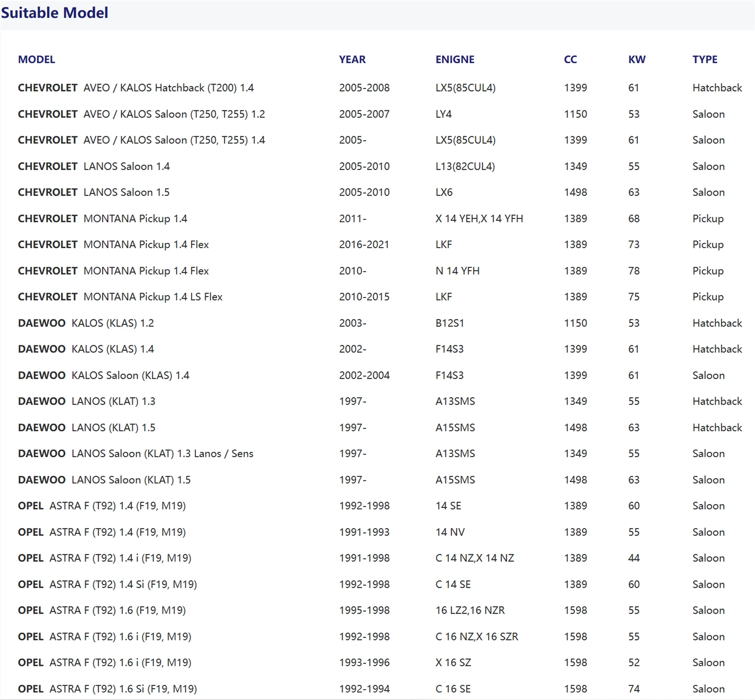Click CHEVROLET LANOS Saloon 1.5 model
This screenshot has height=700, width=755.
point(94,192)
